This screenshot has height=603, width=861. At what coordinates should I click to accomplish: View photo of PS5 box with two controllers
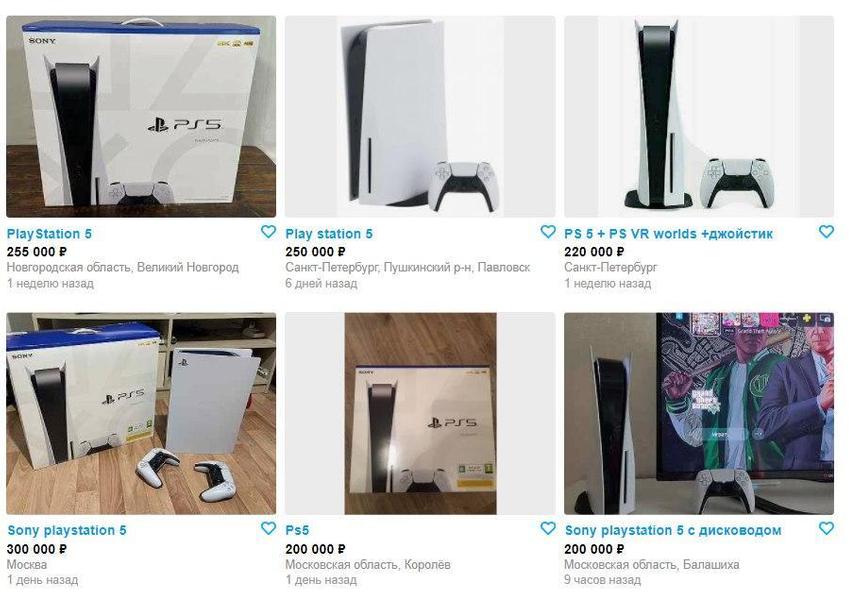pyautogui.click(x=141, y=414)
